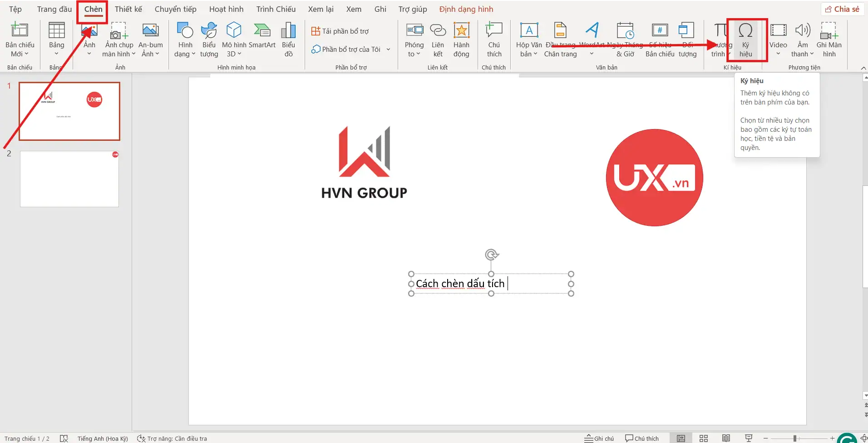Click the Biểu đồ chart icon
The image size is (868, 443).
[x=288, y=30]
